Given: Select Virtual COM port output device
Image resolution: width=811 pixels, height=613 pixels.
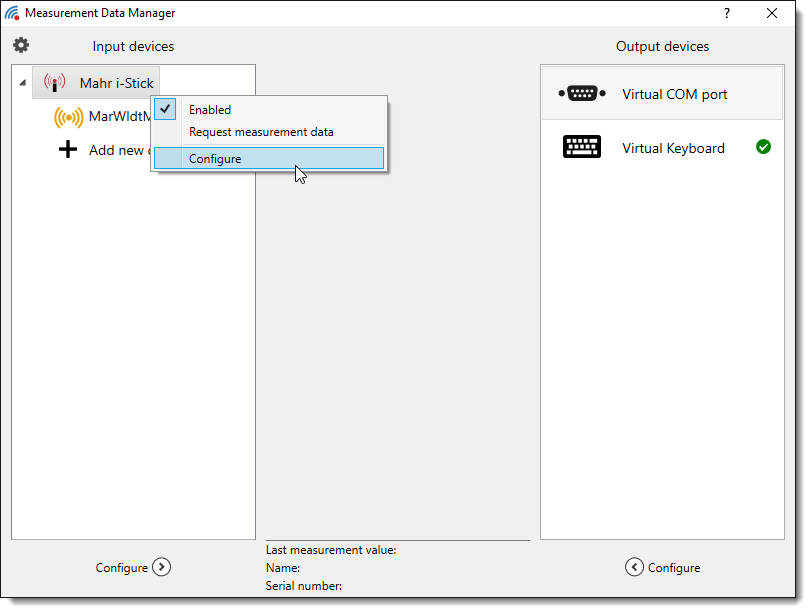Looking at the screenshot, I should point(674,94).
